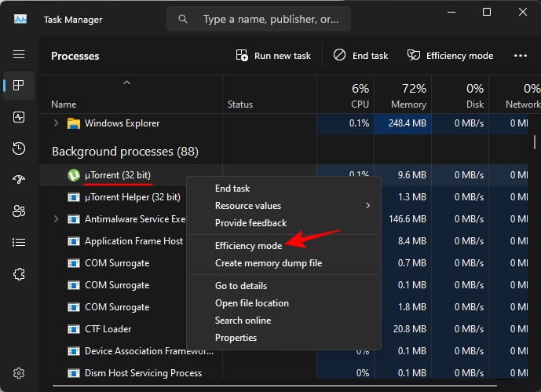
Task: Click the 146.6 MB memory cell
Action: 407,219
